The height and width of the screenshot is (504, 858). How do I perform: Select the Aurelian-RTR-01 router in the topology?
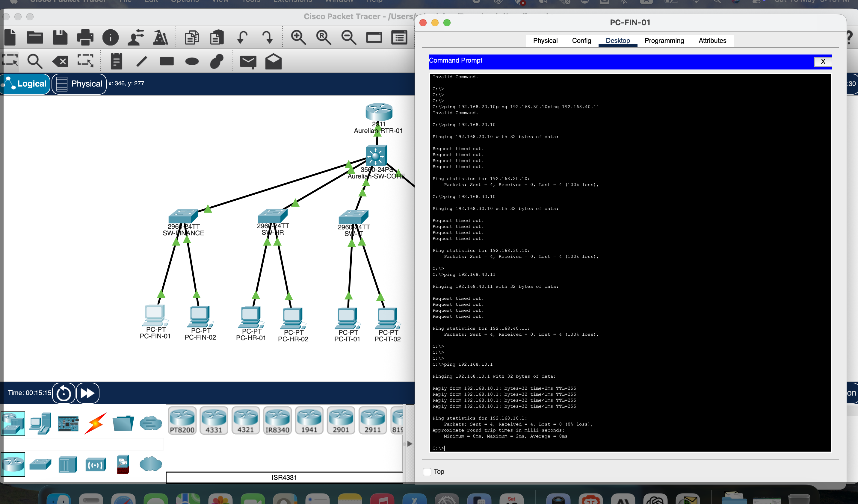click(379, 112)
